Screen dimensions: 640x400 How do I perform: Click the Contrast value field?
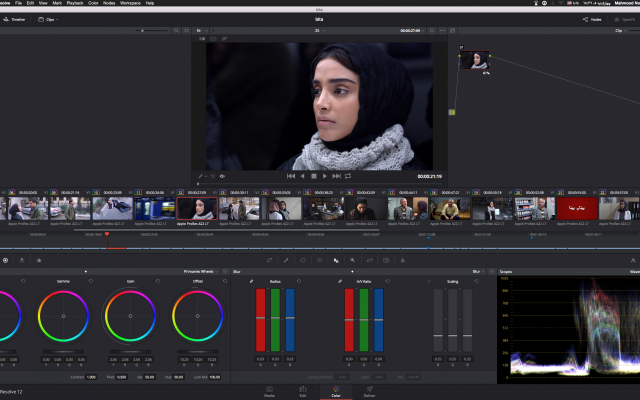[91, 377]
